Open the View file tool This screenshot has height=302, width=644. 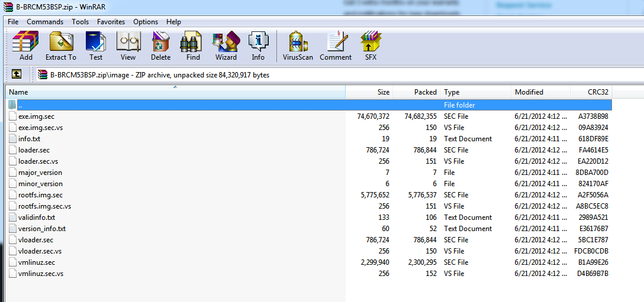[x=128, y=46]
